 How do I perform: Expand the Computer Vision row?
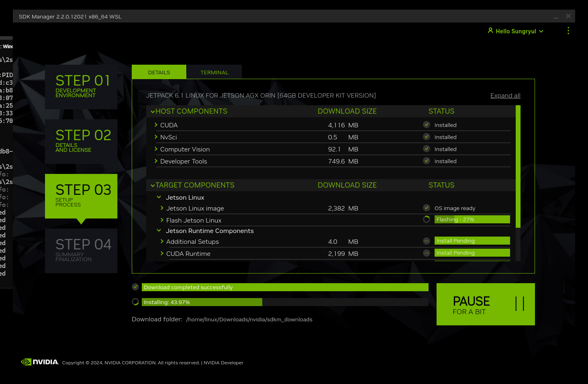pyautogui.click(x=156, y=149)
